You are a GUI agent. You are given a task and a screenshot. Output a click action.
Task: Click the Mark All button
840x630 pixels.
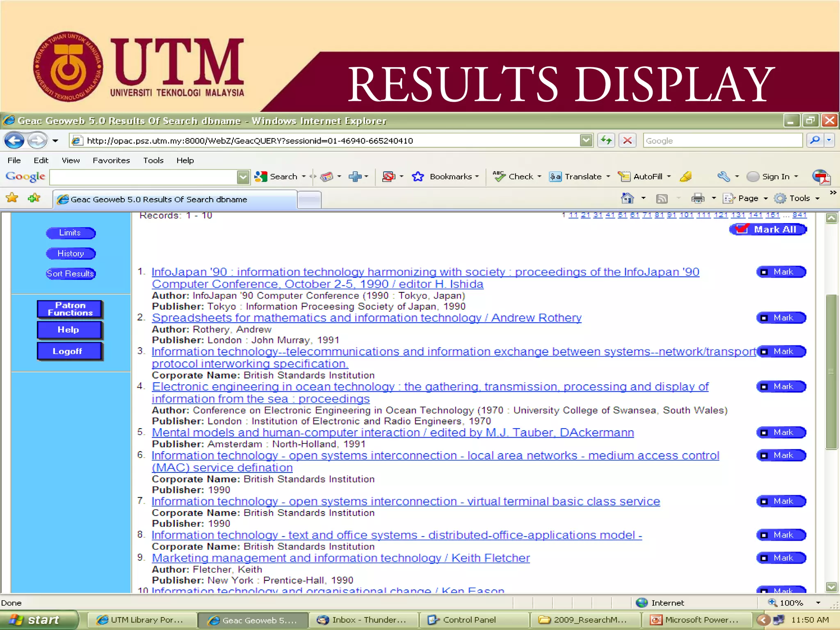point(768,229)
